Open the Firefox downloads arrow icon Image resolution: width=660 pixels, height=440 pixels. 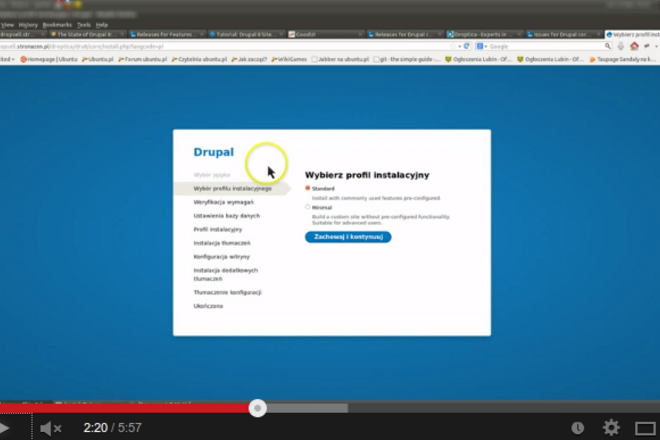click(x=620, y=46)
